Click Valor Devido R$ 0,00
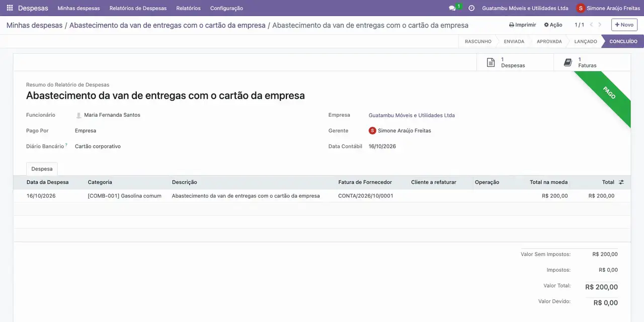The width and height of the screenshot is (644, 322). click(606, 303)
